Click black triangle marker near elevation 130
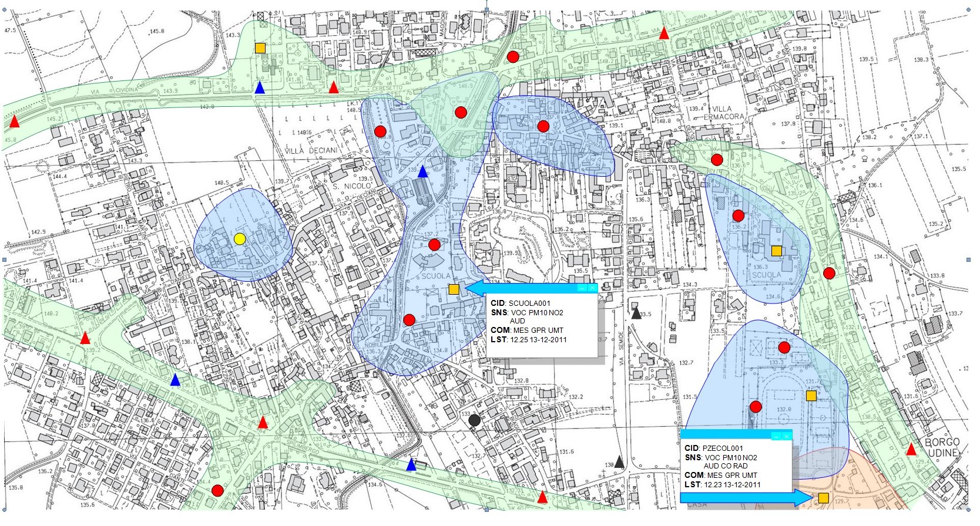This screenshot has height=526, width=980. click(x=619, y=462)
